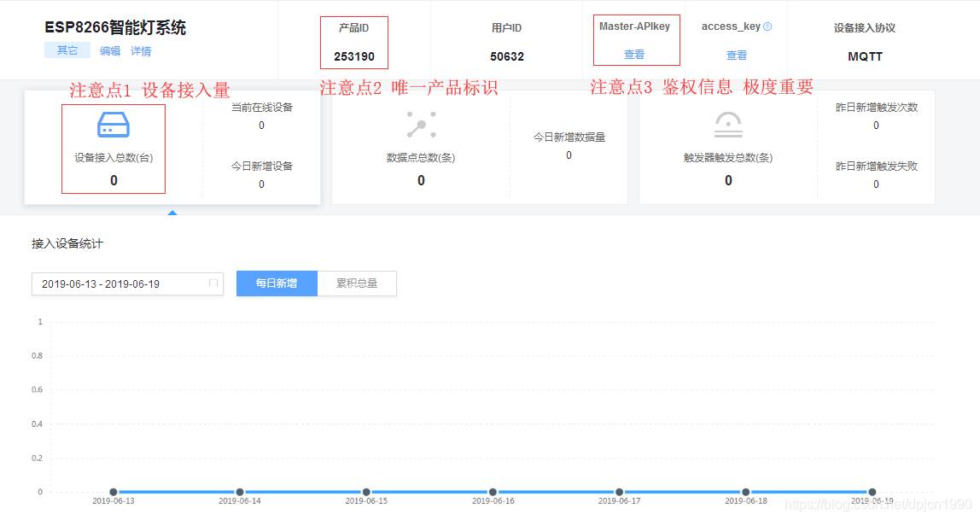This screenshot has width=980, height=520.
Task: Click the chart data point for 2019-06-15
Action: [x=366, y=492]
